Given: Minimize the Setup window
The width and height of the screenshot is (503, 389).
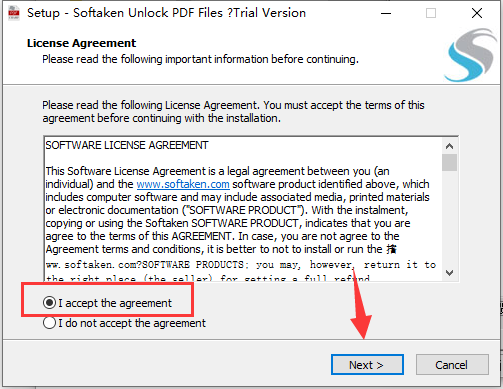Looking at the screenshot, I should point(386,13).
